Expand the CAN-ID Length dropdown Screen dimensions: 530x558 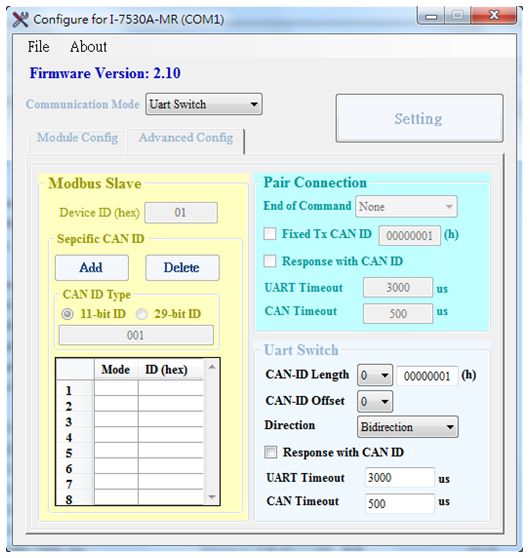375,375
